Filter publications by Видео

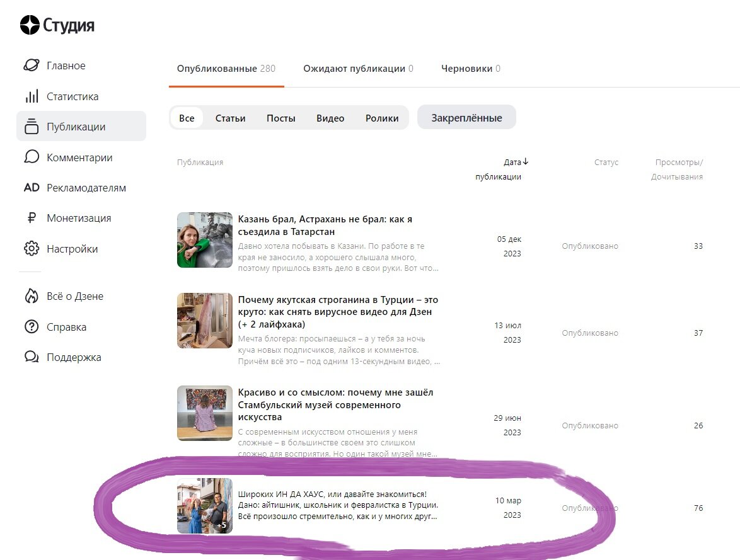click(330, 118)
